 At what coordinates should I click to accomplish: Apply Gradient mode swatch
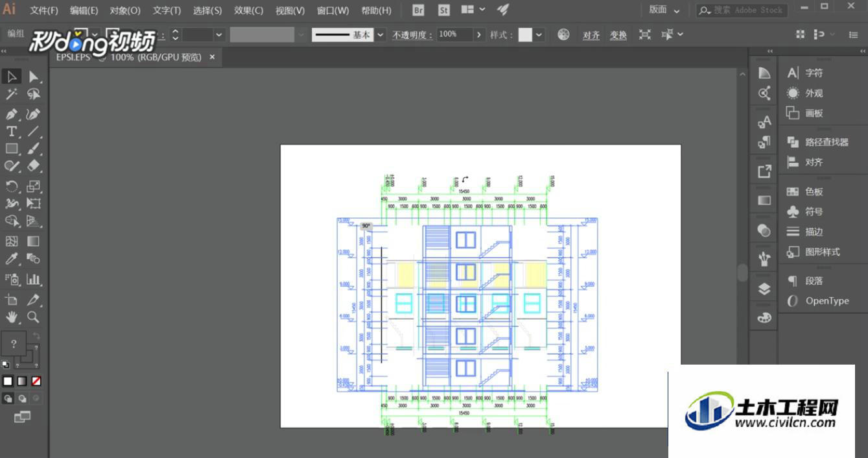[x=22, y=381]
